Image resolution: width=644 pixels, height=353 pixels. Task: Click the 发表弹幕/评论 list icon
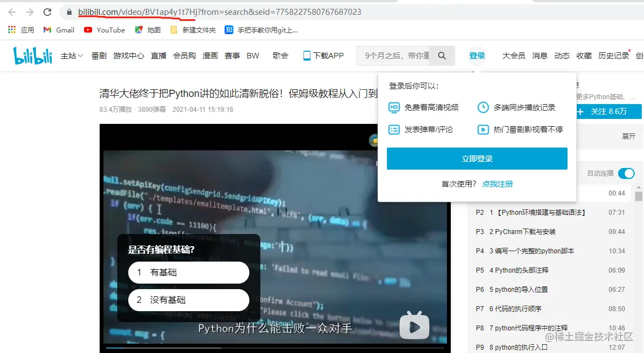394,130
